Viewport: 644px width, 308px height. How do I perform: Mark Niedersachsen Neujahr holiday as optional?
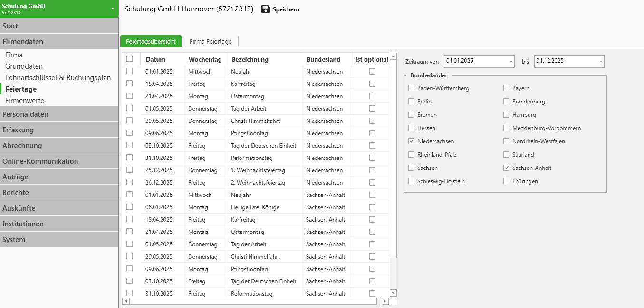(x=372, y=71)
